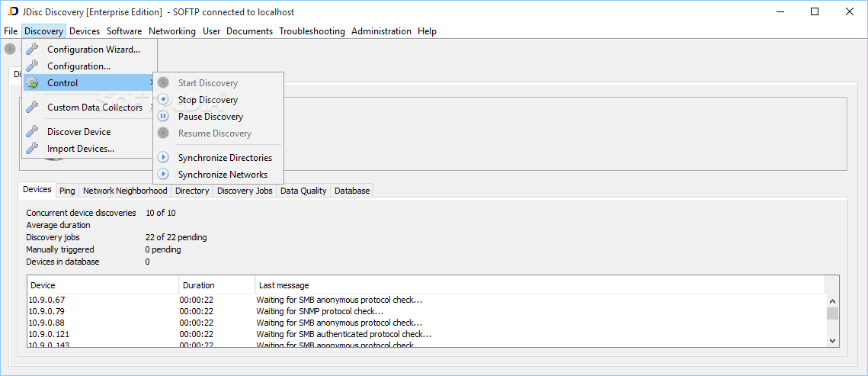The width and height of the screenshot is (868, 376).
Task: Open the Help menu
Action: [427, 31]
